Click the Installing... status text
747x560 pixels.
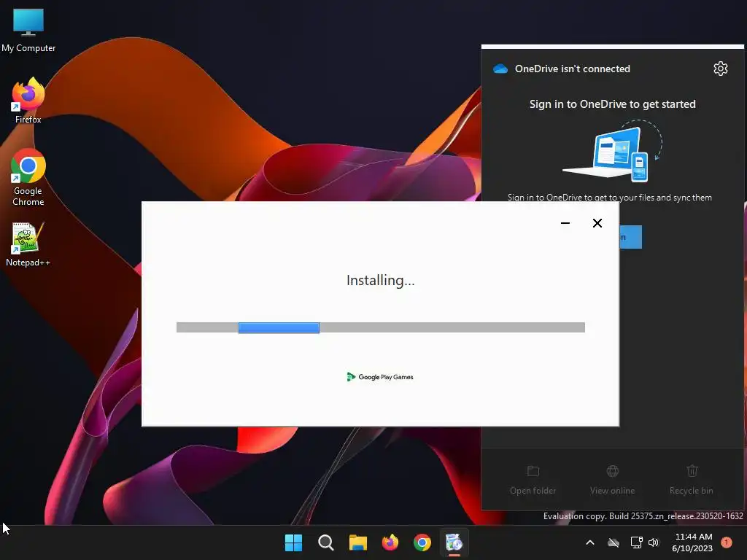380,280
